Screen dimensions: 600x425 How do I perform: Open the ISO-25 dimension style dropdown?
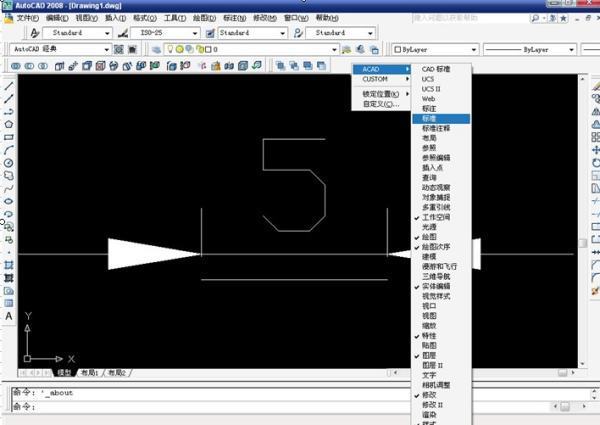[196, 32]
